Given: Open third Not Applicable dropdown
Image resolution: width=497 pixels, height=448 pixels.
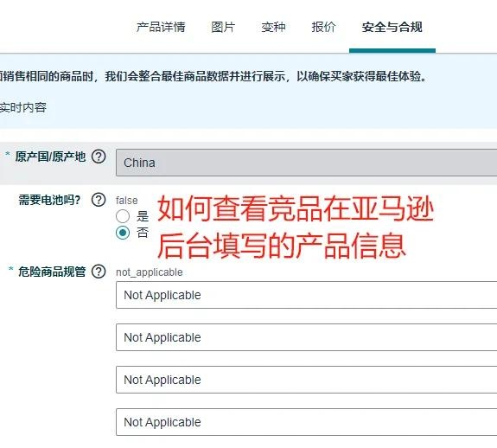Looking at the screenshot, I should point(307,380).
